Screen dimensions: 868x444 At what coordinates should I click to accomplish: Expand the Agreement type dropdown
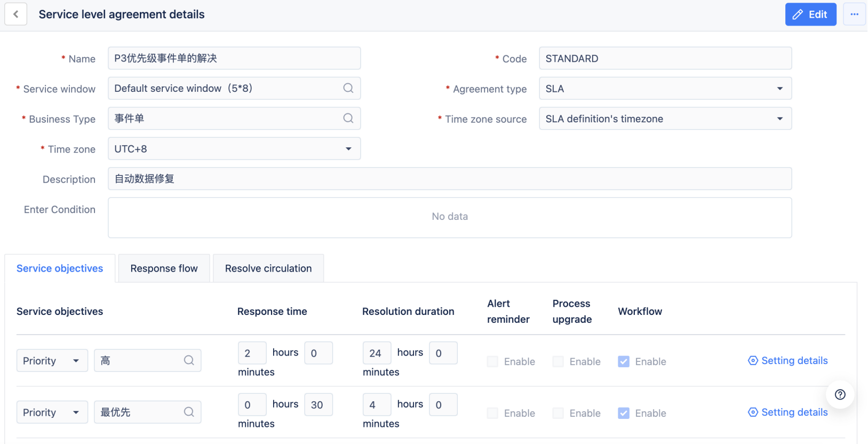pyautogui.click(x=779, y=89)
